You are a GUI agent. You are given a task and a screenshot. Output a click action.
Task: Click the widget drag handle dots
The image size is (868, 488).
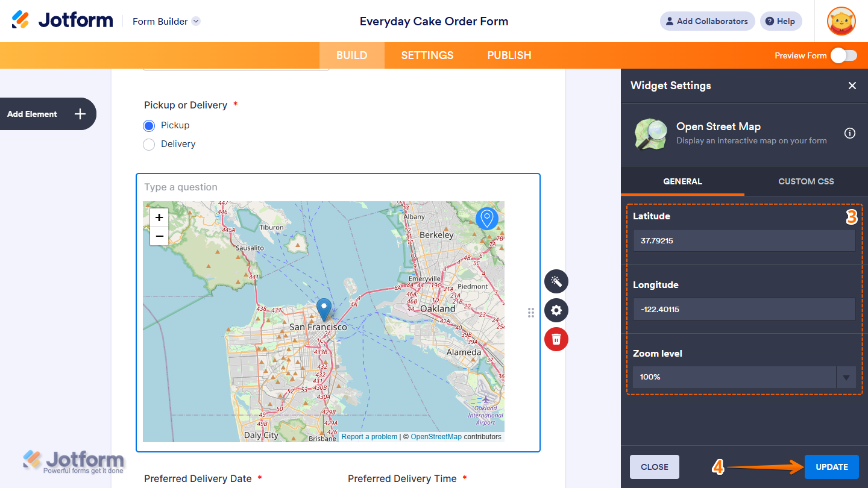pos(531,312)
